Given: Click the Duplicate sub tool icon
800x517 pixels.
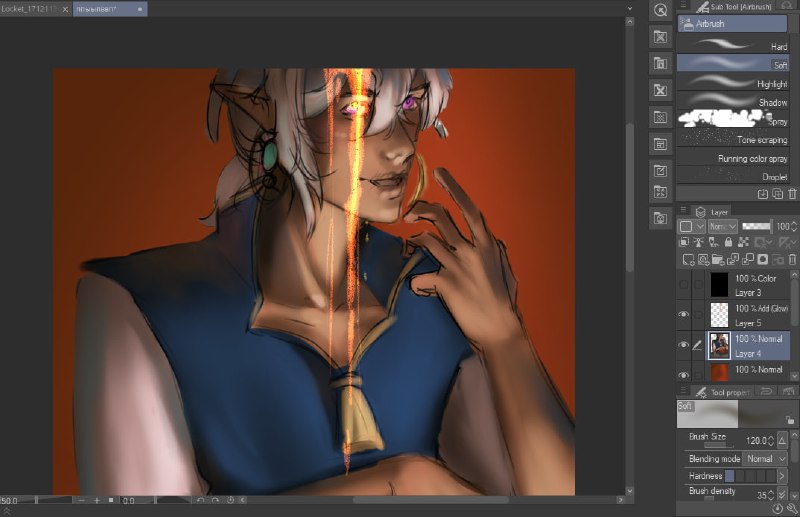Looking at the screenshot, I should (778, 194).
